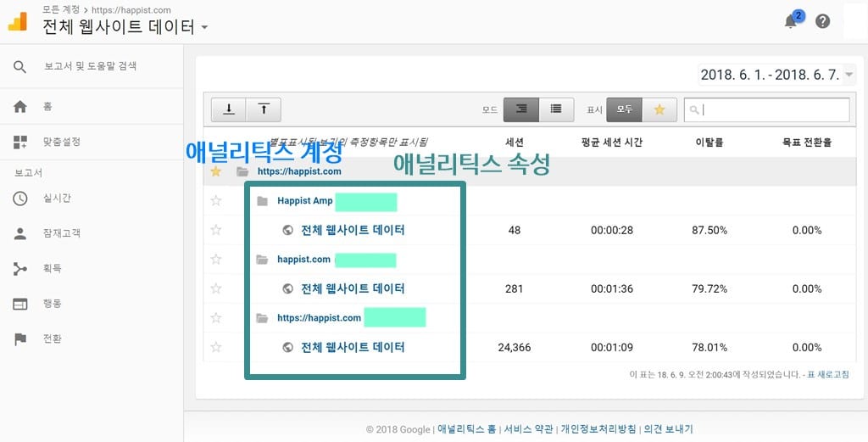This screenshot has width=868, height=442.
Task: Star the Happist Amp property row
Action: click(x=216, y=200)
